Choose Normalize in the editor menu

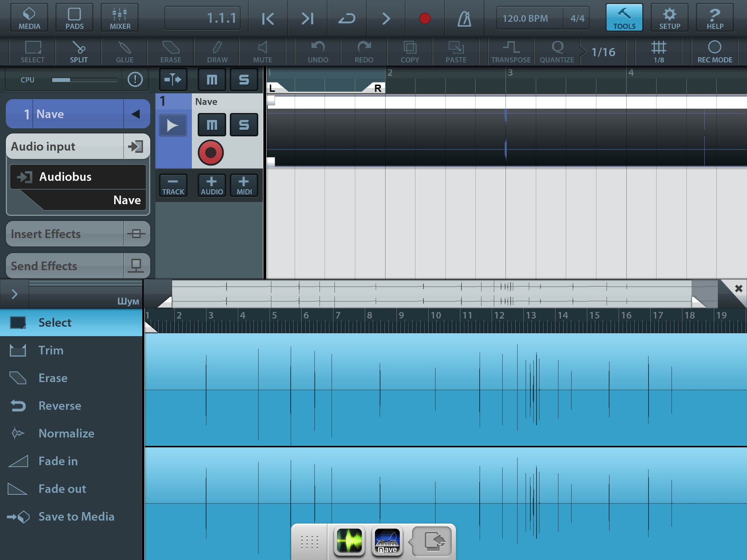71,433
